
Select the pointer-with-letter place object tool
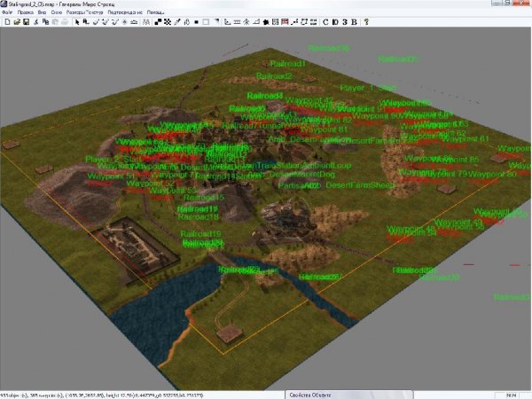(x=86, y=22)
